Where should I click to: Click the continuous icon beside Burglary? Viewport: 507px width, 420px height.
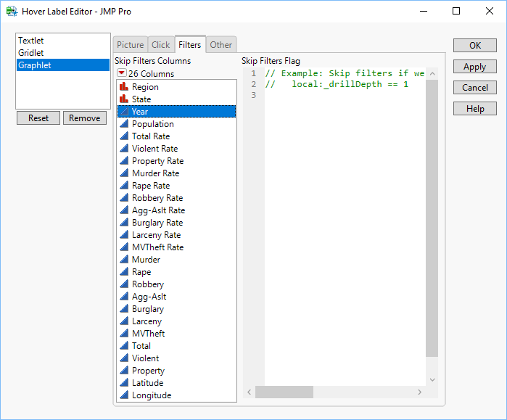click(124, 309)
